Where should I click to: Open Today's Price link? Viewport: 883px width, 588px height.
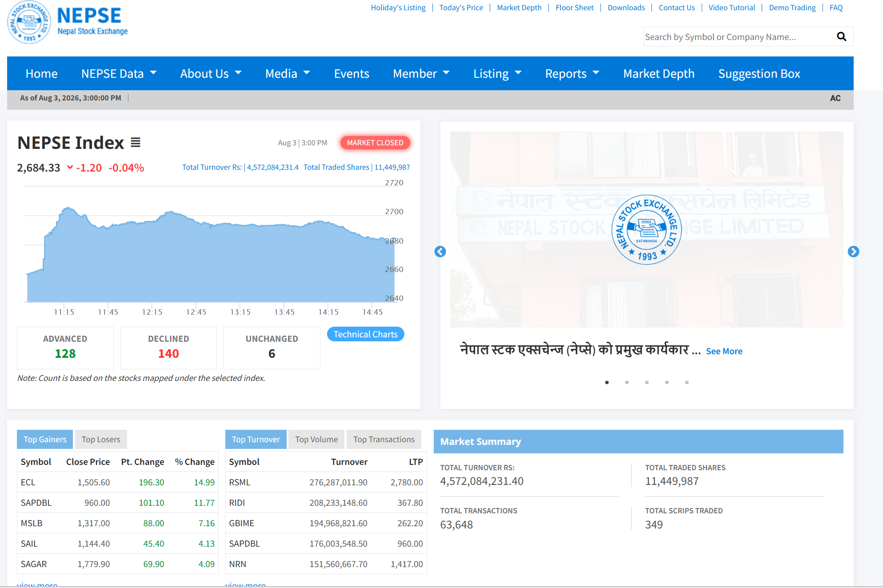coord(461,8)
